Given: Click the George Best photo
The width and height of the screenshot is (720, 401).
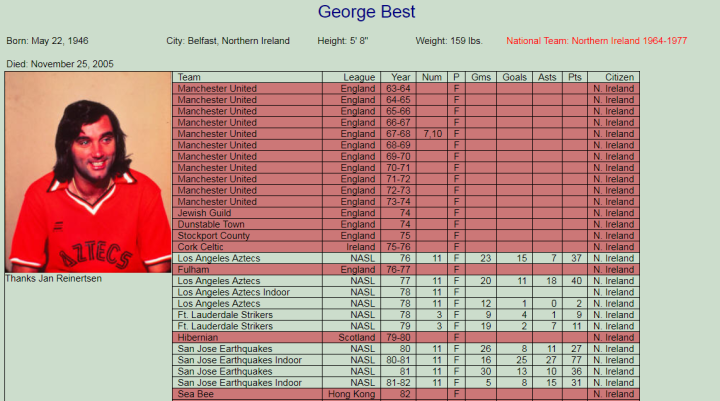Looking at the screenshot, I should pos(88,172).
